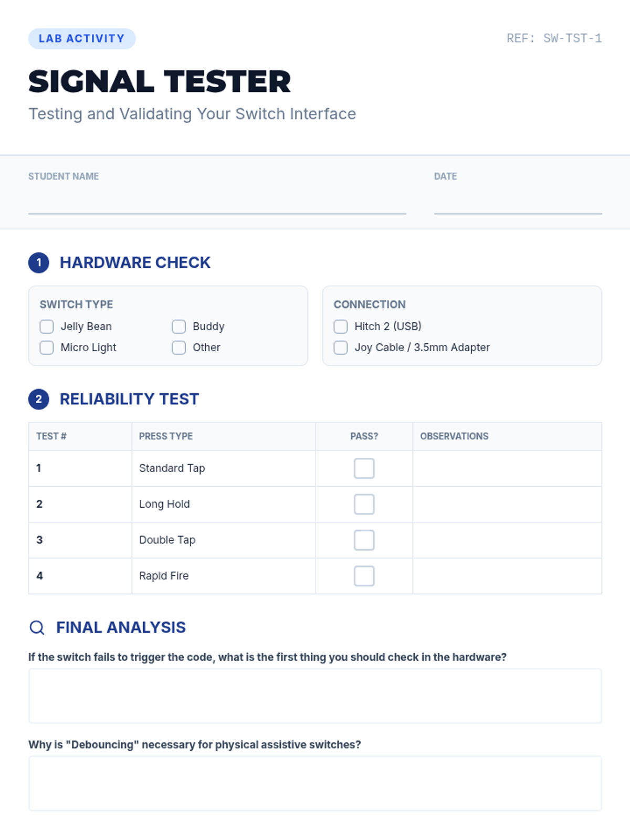
Task: Click the Debouncing answer text area
Action: pyautogui.click(x=315, y=783)
